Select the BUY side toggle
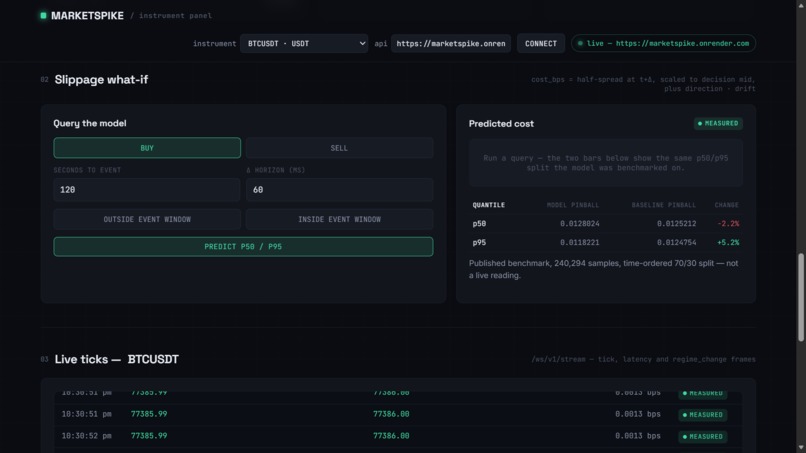This screenshot has width=806, height=453. tap(147, 148)
